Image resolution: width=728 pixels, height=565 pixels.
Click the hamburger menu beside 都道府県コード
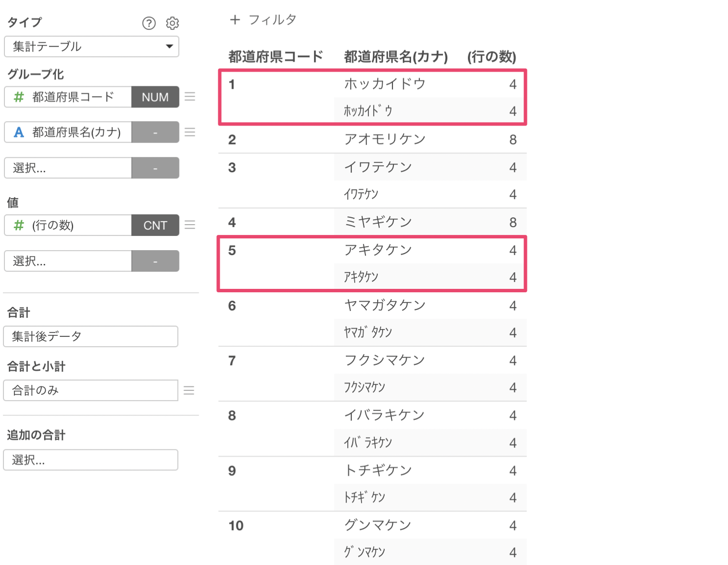[x=190, y=97]
